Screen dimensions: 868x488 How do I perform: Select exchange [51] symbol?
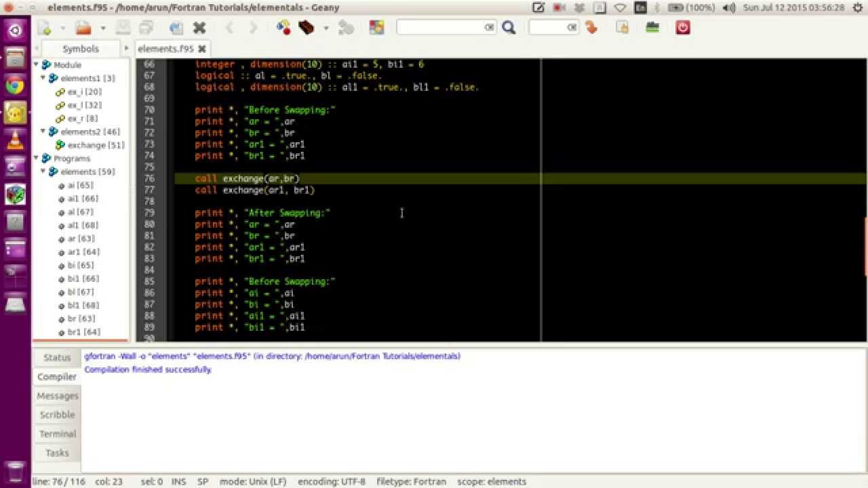96,145
